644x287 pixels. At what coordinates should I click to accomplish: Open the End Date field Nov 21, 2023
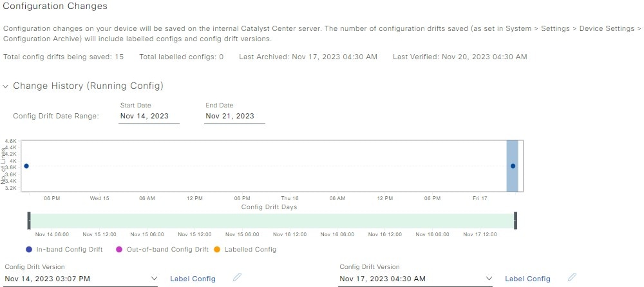tap(234, 116)
